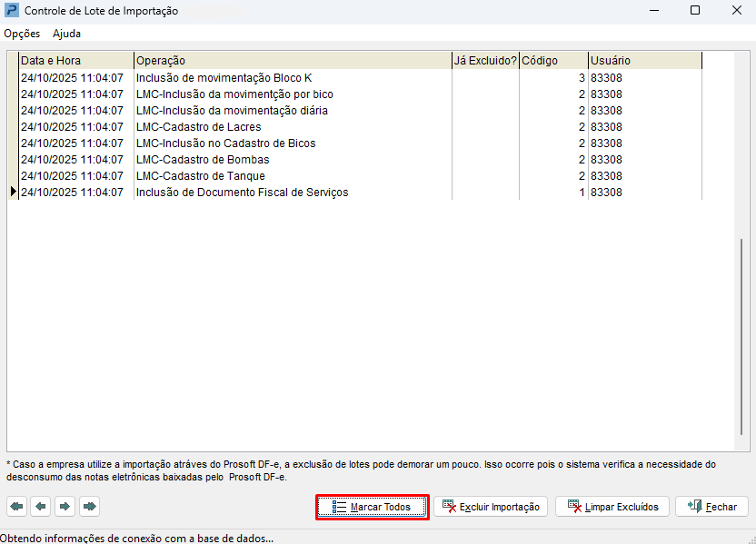Maximize the Controle de Lote window
The height and width of the screenshot is (544, 756).
695,10
